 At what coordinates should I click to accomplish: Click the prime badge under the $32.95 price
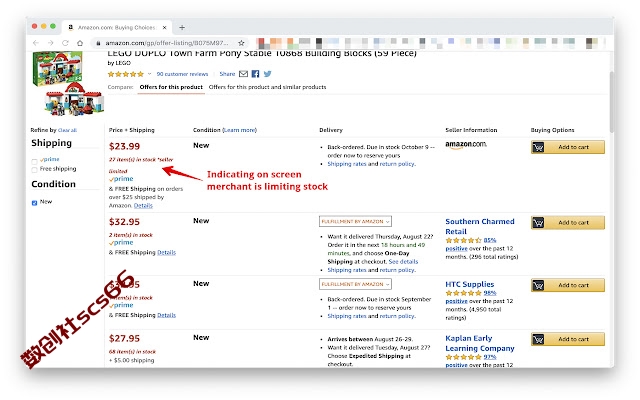pos(121,242)
